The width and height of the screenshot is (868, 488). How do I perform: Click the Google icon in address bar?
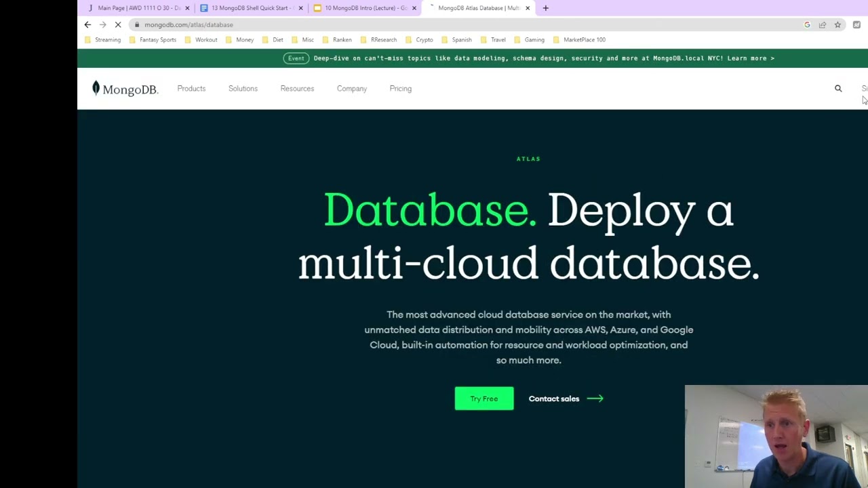coord(807,24)
